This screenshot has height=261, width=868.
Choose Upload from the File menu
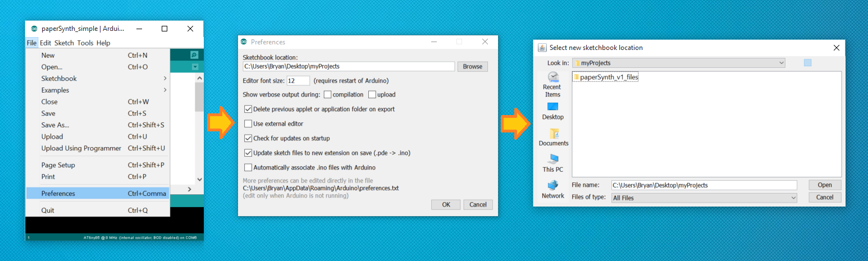click(x=97, y=136)
